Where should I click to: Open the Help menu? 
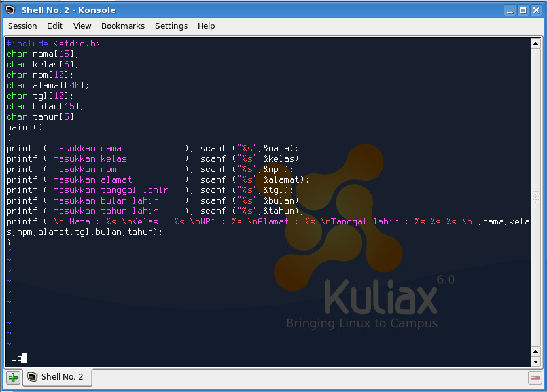click(x=206, y=26)
